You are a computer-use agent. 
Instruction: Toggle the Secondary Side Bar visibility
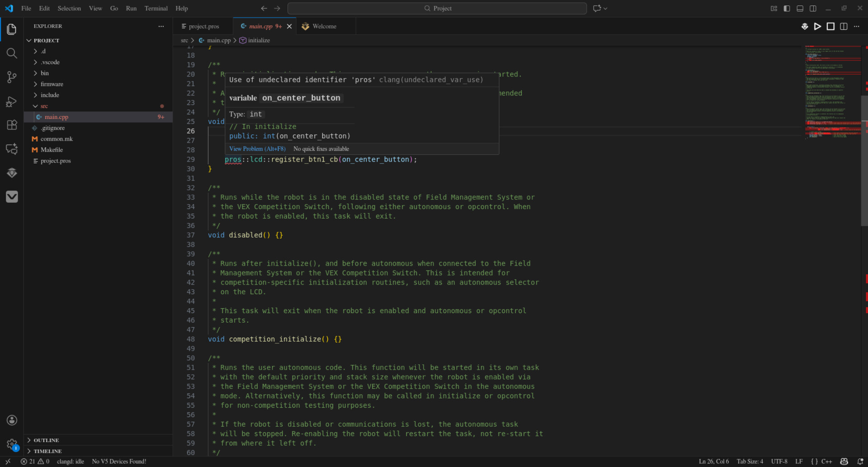pyautogui.click(x=813, y=8)
